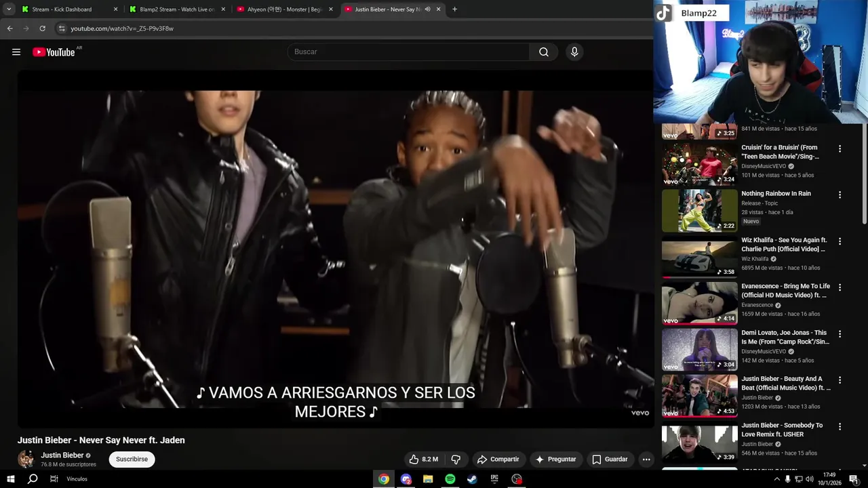Screen dimensions: 868x488
Task: Open the tab search dropdown arrow
Action: [x=9, y=9]
